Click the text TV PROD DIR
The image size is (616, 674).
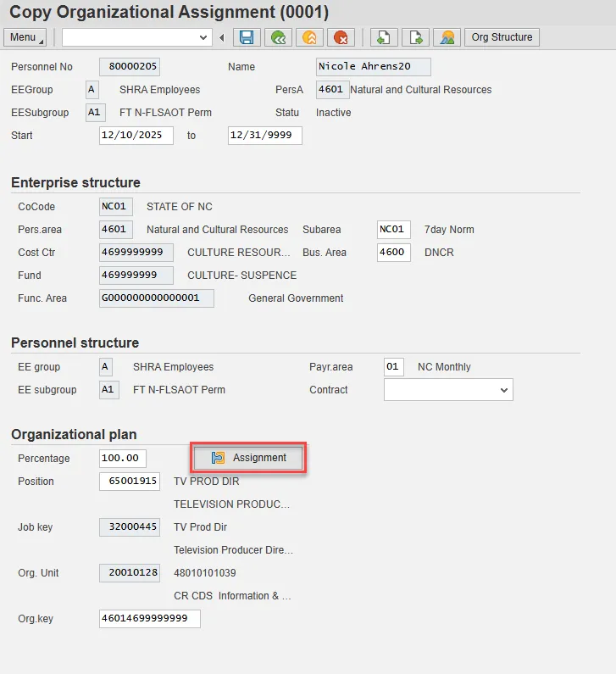coord(206,482)
